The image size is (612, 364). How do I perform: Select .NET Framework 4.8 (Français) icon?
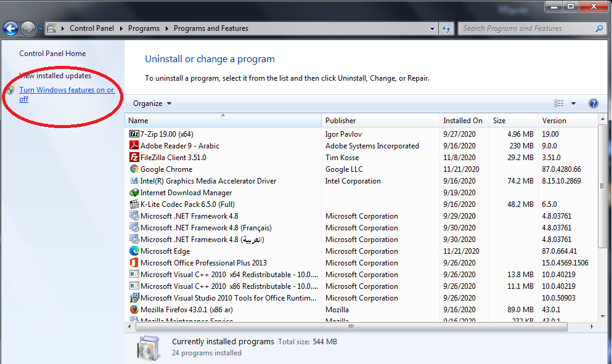(134, 227)
